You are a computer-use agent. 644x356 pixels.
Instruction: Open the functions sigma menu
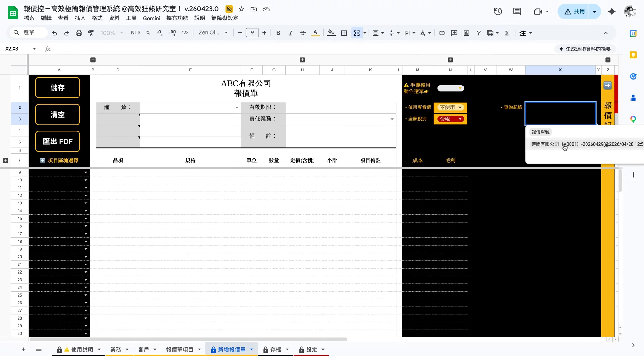click(507, 33)
